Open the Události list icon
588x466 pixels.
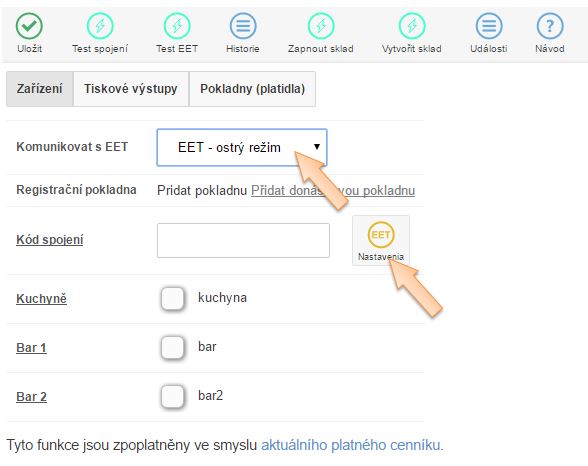tap(489, 26)
